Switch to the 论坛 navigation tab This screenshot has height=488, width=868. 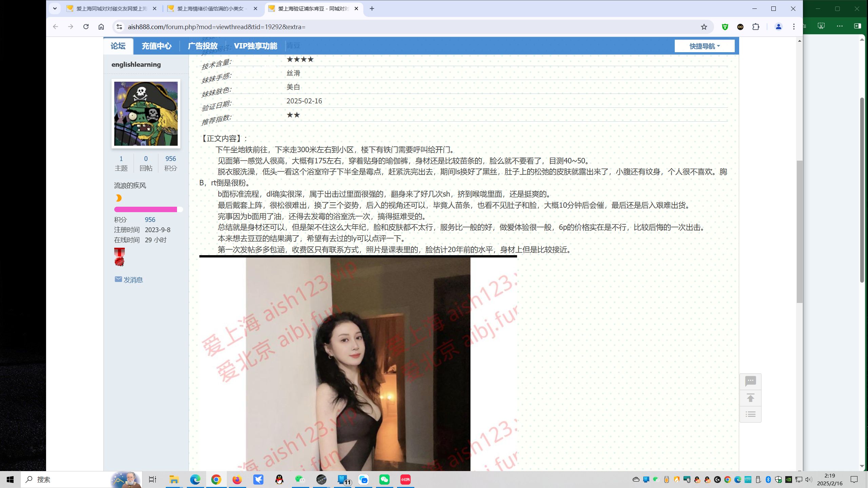pos(118,46)
